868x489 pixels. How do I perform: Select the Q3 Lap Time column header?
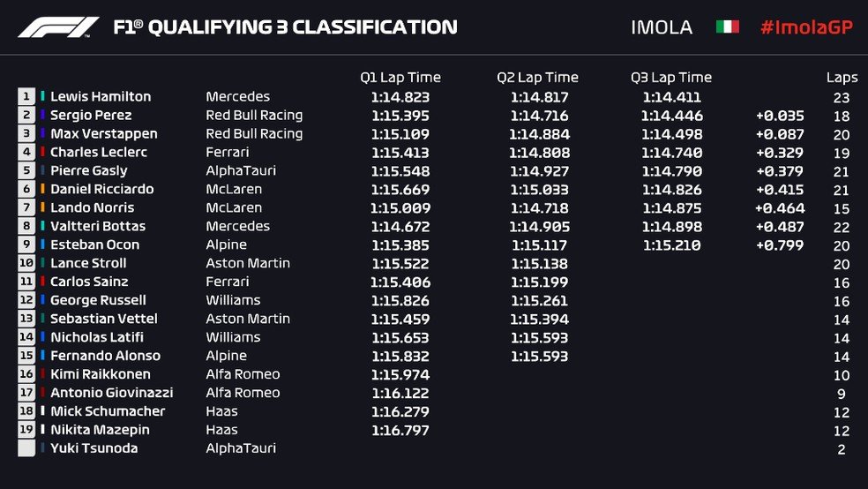[671, 78]
